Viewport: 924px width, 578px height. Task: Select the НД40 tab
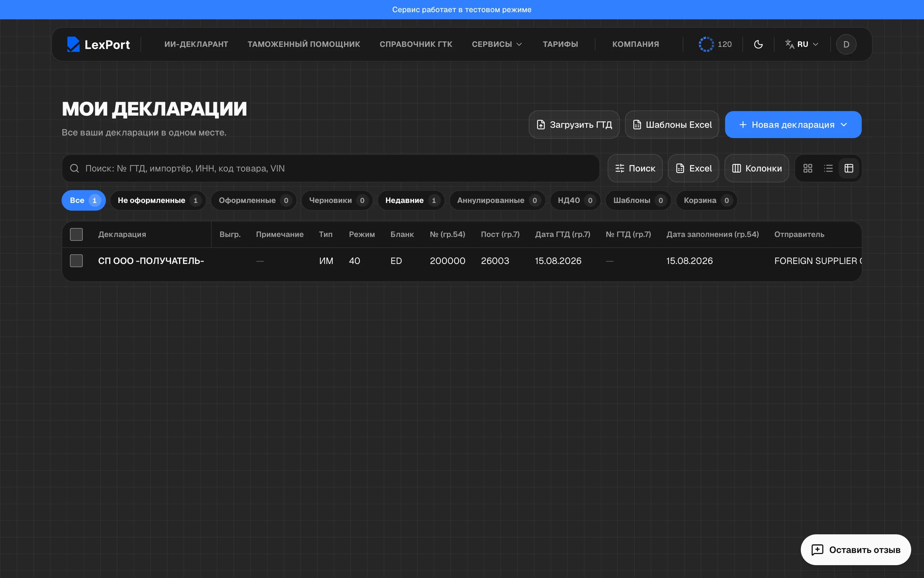pyautogui.click(x=575, y=200)
